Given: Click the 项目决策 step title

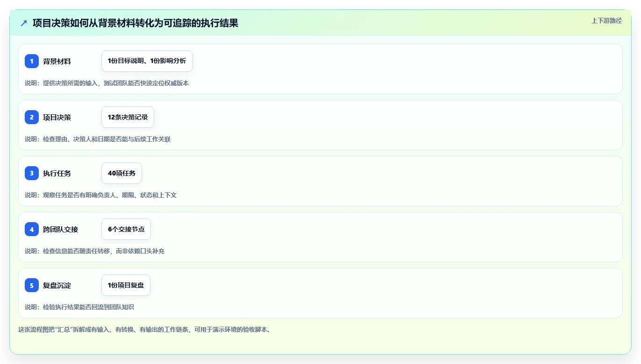Looking at the screenshot, I should tap(57, 117).
